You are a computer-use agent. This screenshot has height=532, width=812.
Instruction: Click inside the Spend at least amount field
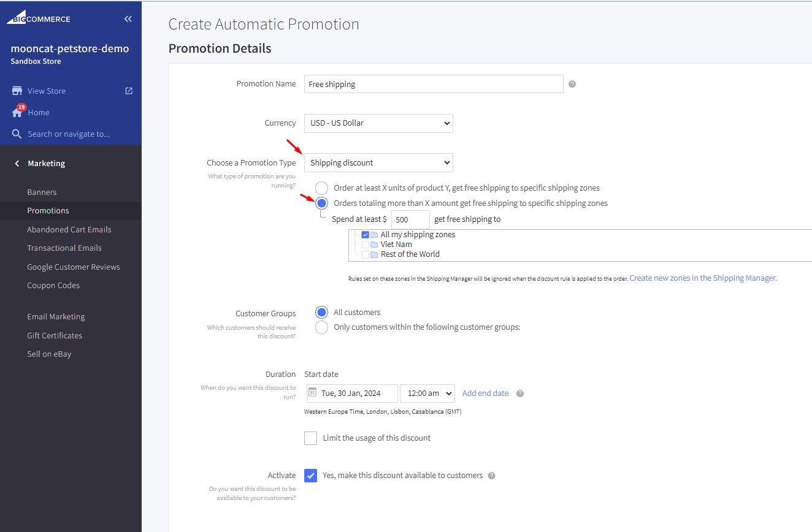pos(410,219)
